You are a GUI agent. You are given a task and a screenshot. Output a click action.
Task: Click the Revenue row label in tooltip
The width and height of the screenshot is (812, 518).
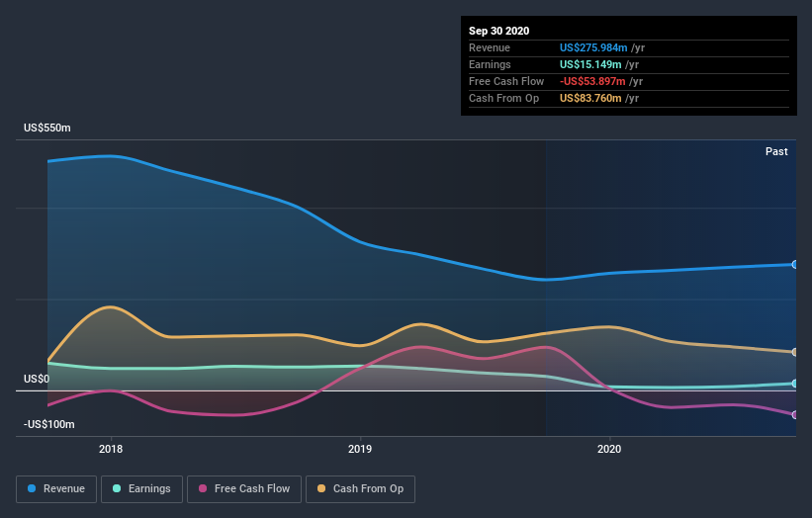tap(490, 47)
